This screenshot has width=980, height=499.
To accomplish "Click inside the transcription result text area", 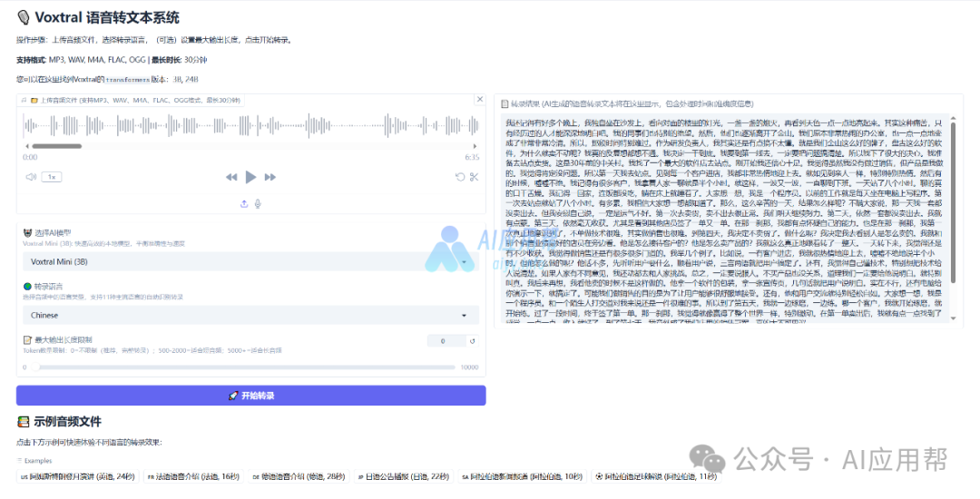I will coord(725,219).
